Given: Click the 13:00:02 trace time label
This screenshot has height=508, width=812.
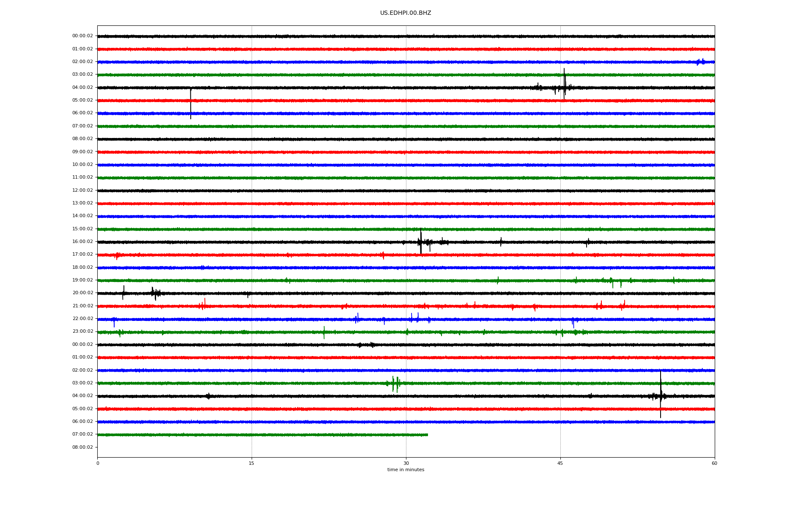Looking at the screenshot, I should [x=82, y=203].
